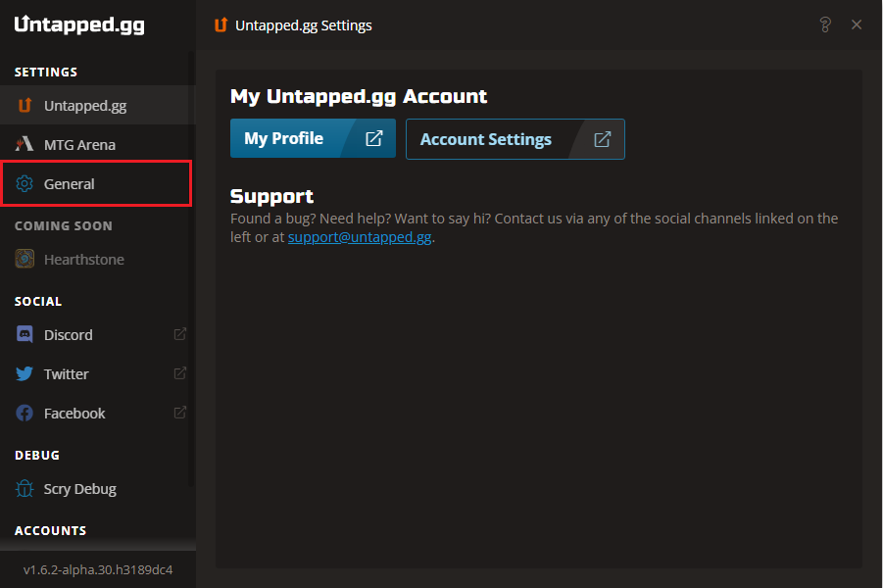883x588 pixels.
Task: Click the MTG Arena logo icon
Action: [x=25, y=144]
